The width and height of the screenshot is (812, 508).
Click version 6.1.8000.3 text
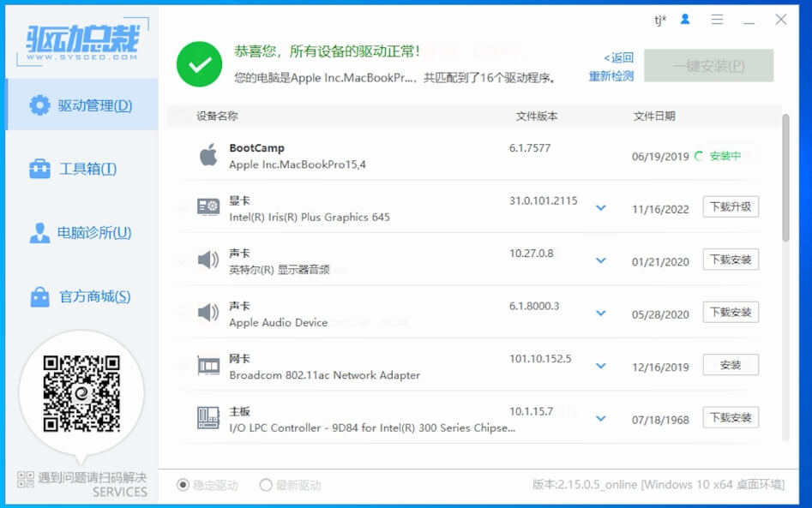[534, 306]
